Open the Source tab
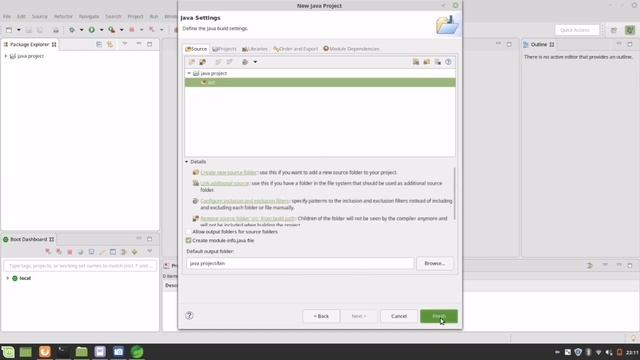Viewport: 640px width, 360px height. tap(196, 49)
